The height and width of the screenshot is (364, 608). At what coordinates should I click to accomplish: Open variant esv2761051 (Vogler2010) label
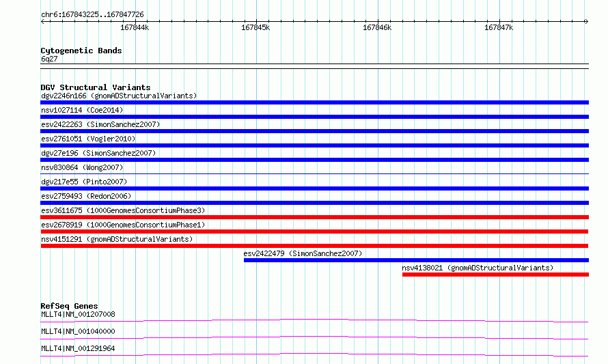[x=88, y=139]
